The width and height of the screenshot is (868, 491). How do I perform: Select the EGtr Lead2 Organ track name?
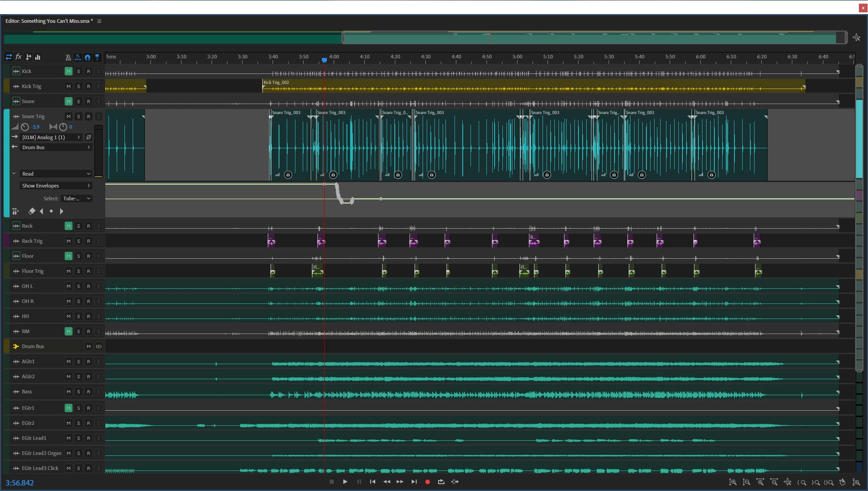pos(41,454)
